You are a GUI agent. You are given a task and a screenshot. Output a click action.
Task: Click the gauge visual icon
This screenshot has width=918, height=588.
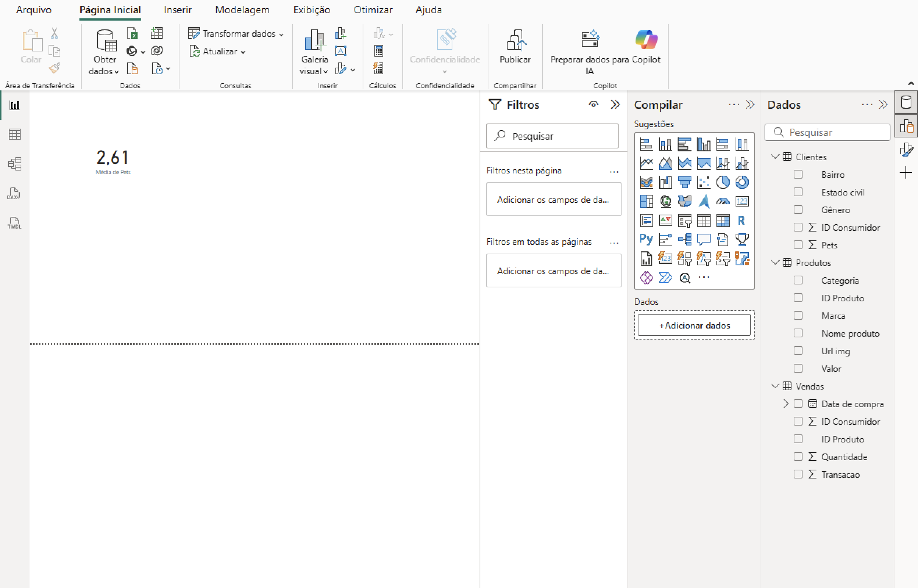(x=722, y=201)
